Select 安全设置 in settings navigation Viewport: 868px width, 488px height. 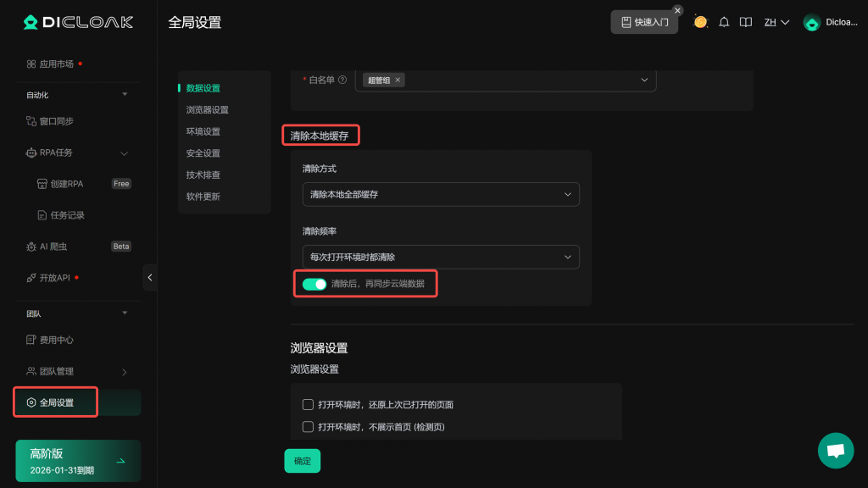click(x=203, y=153)
